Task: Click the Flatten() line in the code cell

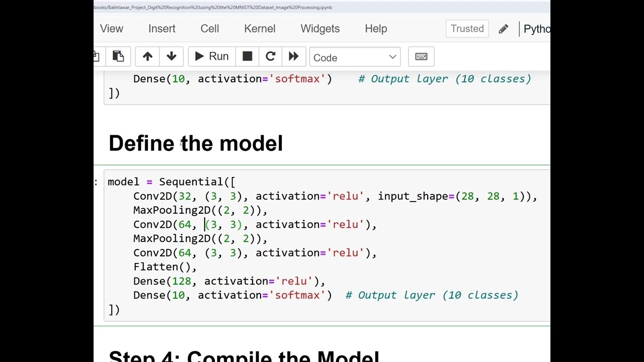Action: click(x=165, y=267)
